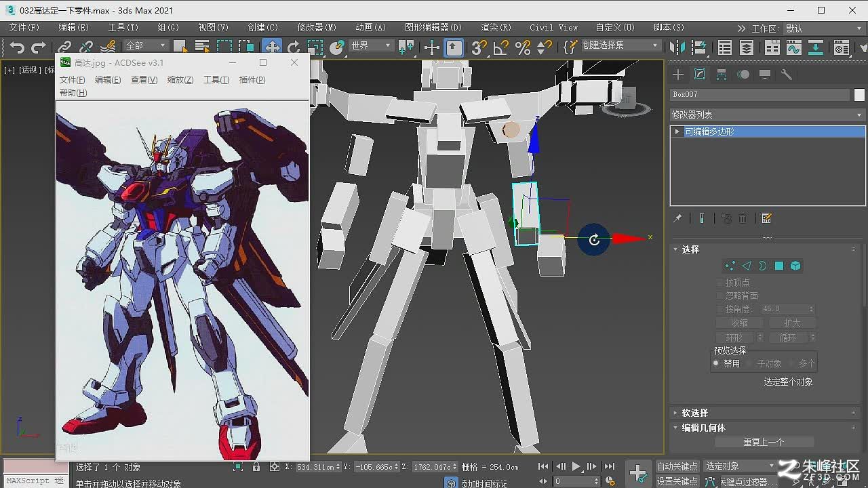
Task: Open the 全部 selection filter dropdown
Action: pos(146,45)
